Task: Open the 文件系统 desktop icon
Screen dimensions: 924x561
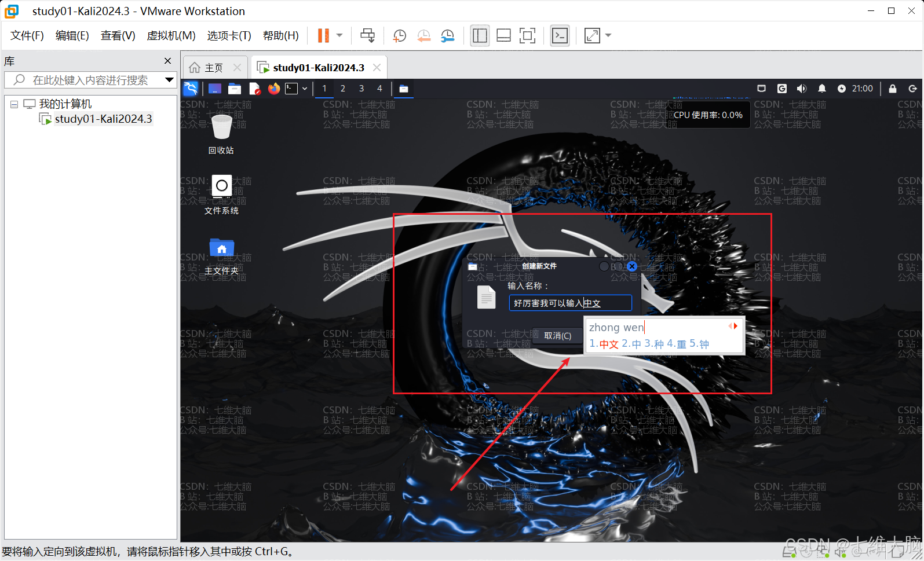Action: pyautogui.click(x=221, y=195)
